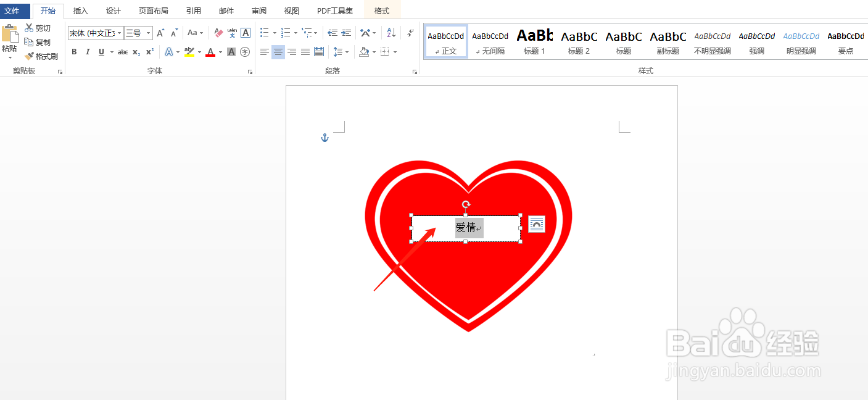Increase paragraph indent
The width and height of the screenshot is (868, 400).
pyautogui.click(x=346, y=33)
